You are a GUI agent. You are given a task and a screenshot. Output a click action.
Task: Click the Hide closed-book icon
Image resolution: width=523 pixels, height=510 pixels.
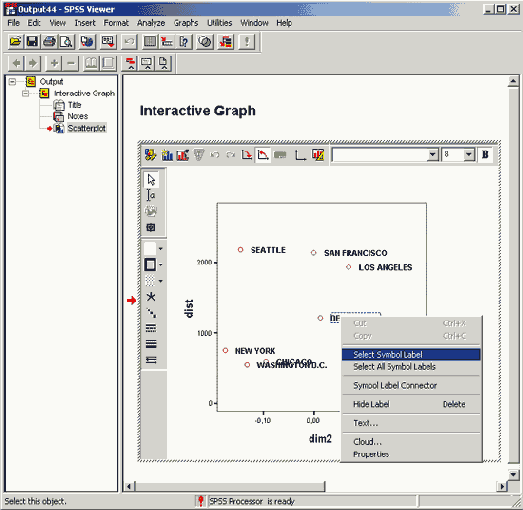click(x=108, y=63)
